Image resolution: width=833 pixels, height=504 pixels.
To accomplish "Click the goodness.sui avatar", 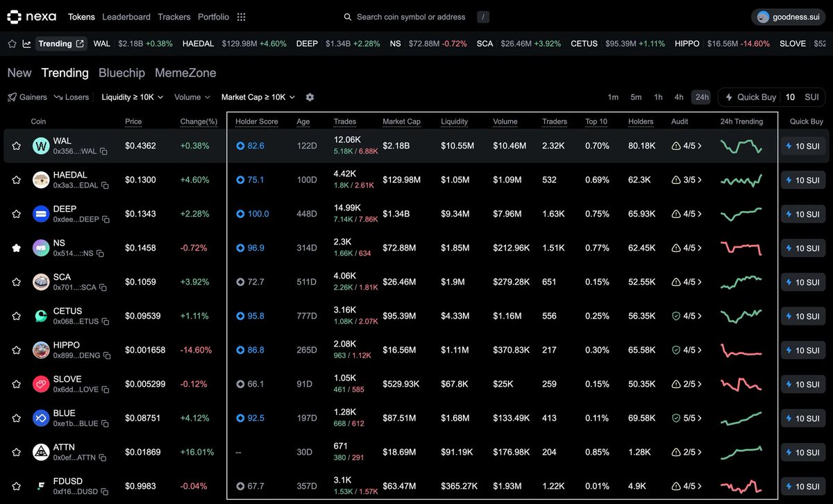I will [x=763, y=17].
